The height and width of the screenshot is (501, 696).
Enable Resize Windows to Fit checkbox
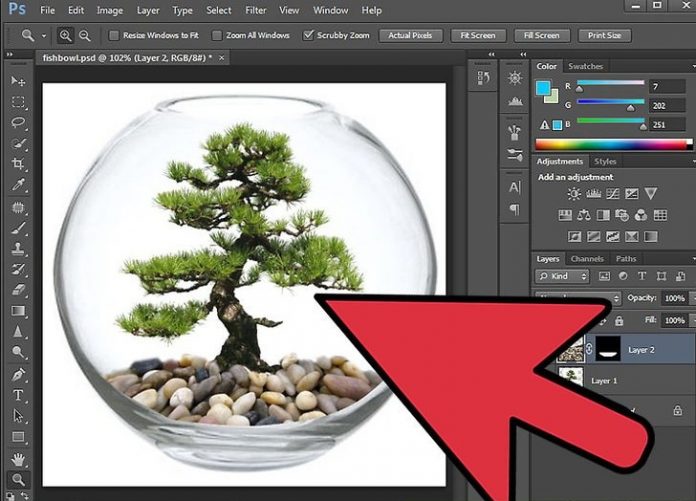point(114,35)
